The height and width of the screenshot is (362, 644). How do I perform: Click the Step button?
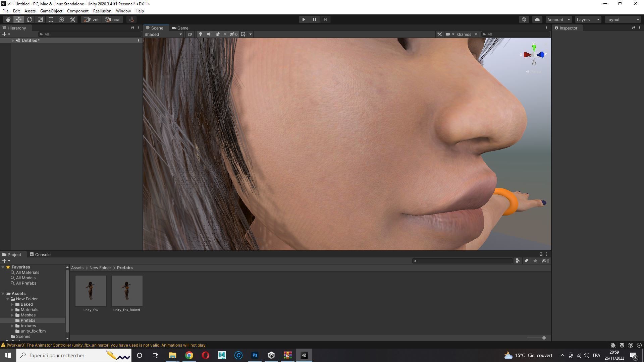pyautogui.click(x=325, y=19)
